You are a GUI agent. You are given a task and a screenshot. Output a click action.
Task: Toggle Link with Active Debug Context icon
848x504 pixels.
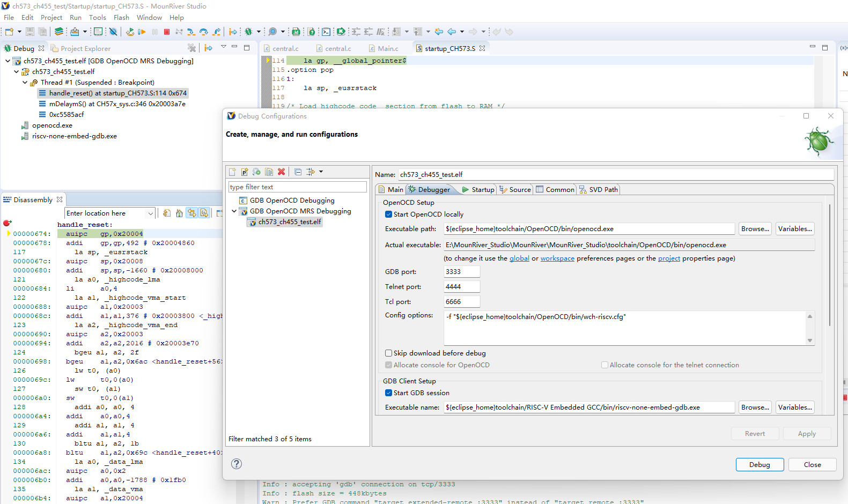pos(192,213)
